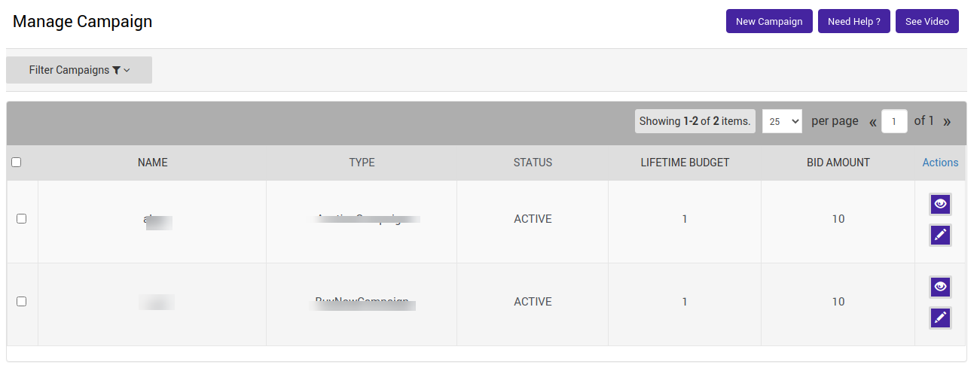Check the second campaign row checkbox
Image resolution: width=980 pixels, height=365 pixels.
point(21,301)
